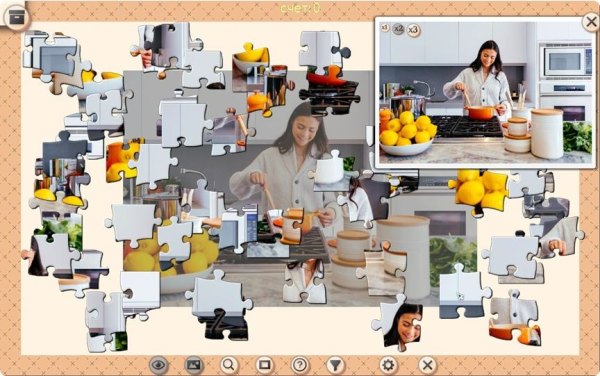Set preview zoom to x1
The height and width of the screenshot is (376, 600).
[x=385, y=28]
